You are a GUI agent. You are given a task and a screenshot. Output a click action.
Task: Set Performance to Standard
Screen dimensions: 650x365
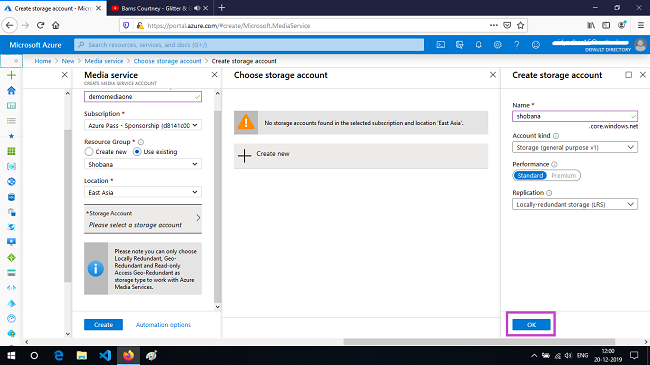pyautogui.click(x=530, y=175)
